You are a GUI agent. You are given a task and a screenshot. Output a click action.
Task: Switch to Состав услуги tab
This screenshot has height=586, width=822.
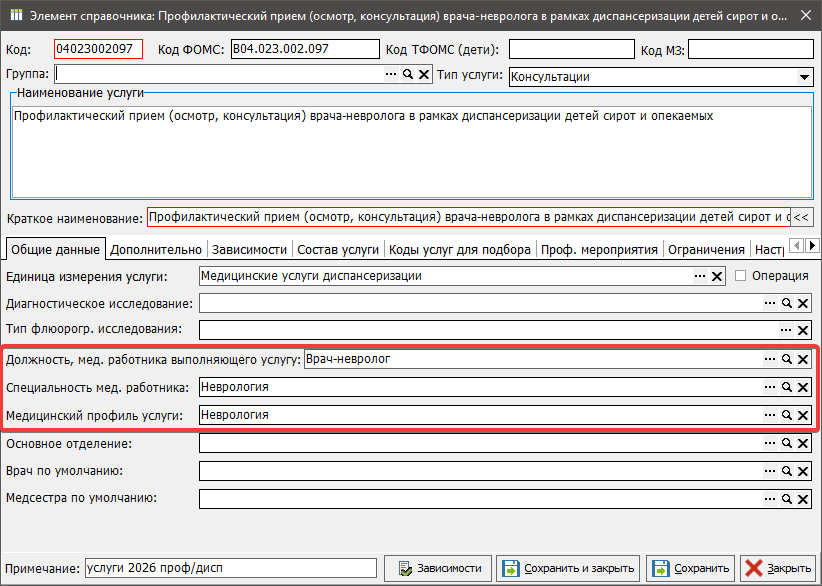(338, 250)
